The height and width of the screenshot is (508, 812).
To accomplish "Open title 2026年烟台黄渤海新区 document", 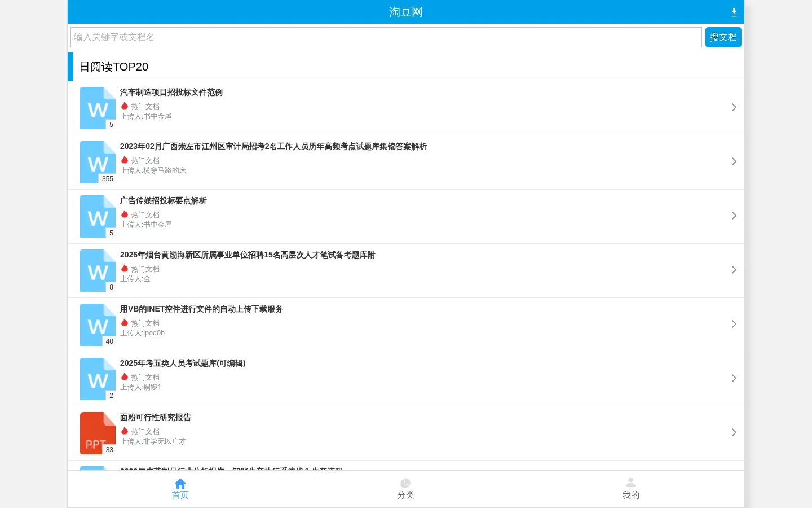I will click(248, 255).
